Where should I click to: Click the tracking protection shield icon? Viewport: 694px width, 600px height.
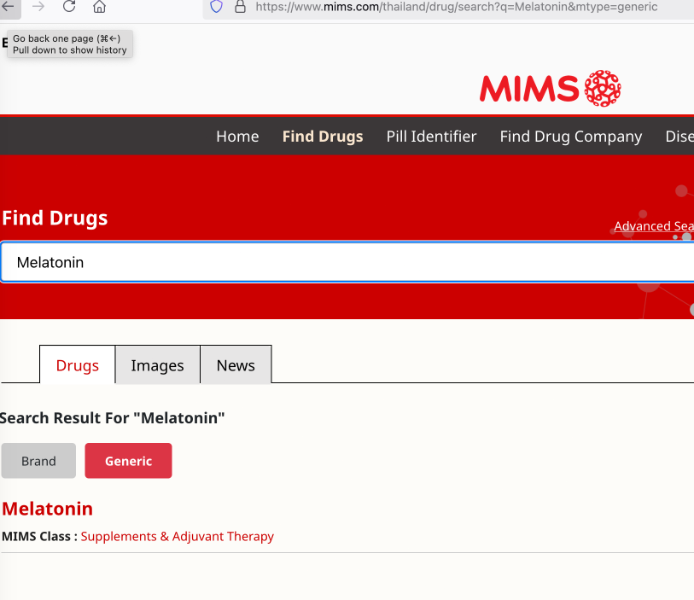(x=216, y=7)
